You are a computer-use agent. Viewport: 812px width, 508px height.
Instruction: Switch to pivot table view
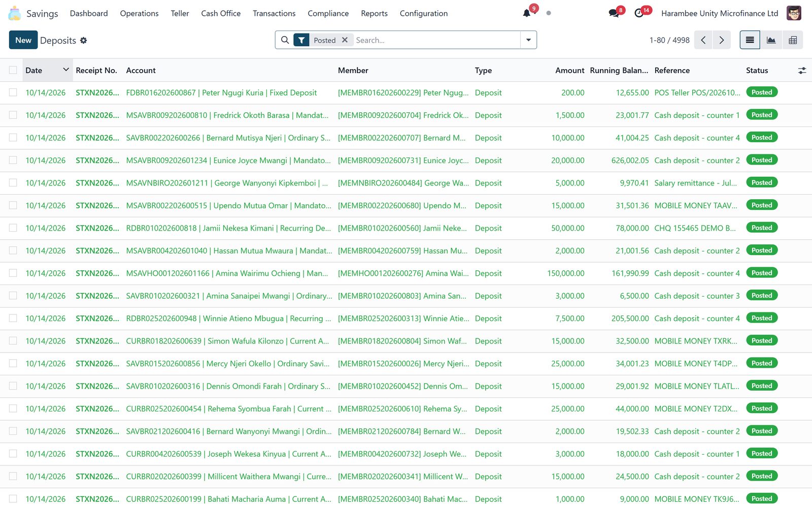pos(793,40)
